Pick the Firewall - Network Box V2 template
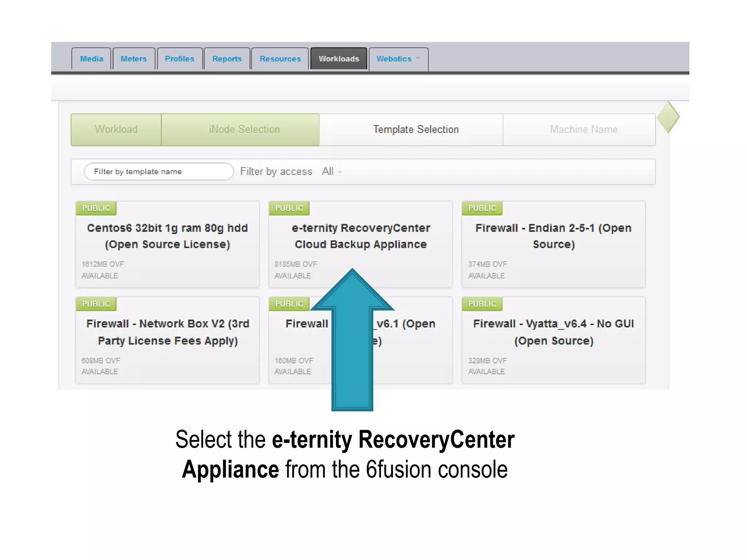The height and width of the screenshot is (560, 747). pyautogui.click(x=167, y=340)
